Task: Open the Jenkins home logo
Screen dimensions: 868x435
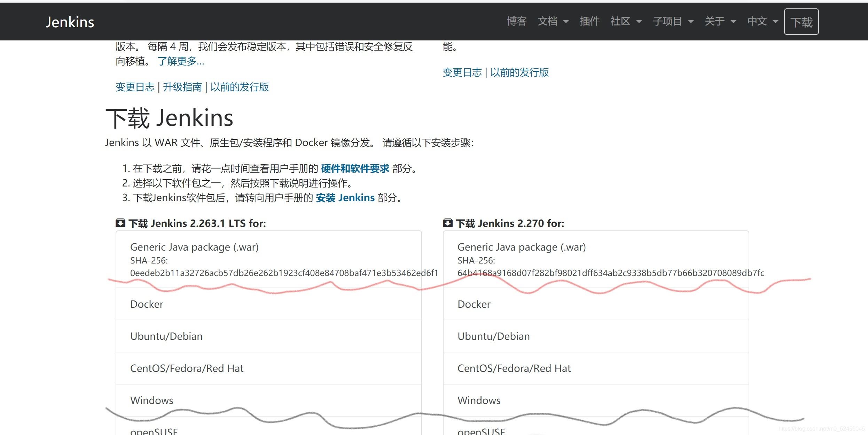Action: pyautogui.click(x=70, y=22)
